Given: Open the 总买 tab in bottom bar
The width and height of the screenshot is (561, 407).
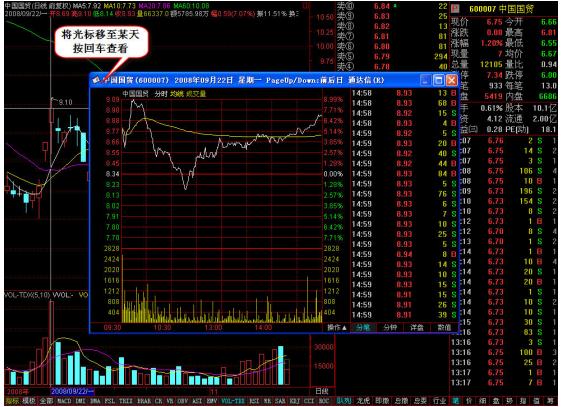Looking at the screenshot, I should click(421, 401).
